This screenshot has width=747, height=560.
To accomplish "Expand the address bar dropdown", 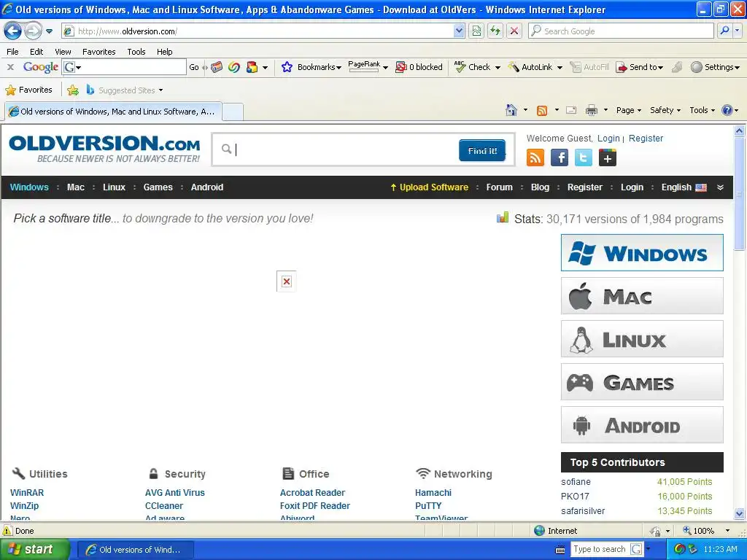I will (x=459, y=31).
